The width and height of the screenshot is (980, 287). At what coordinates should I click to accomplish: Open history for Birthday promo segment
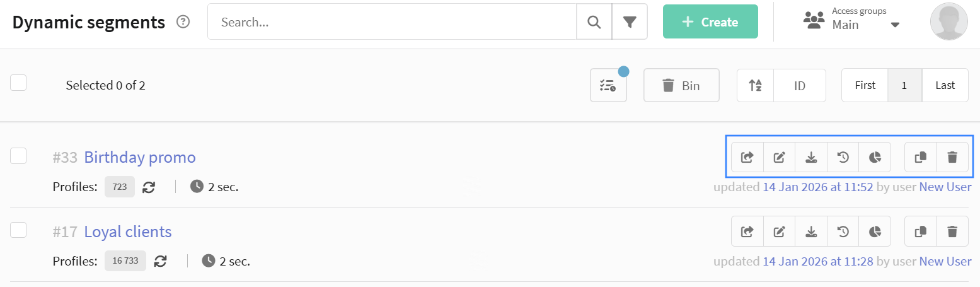843,157
